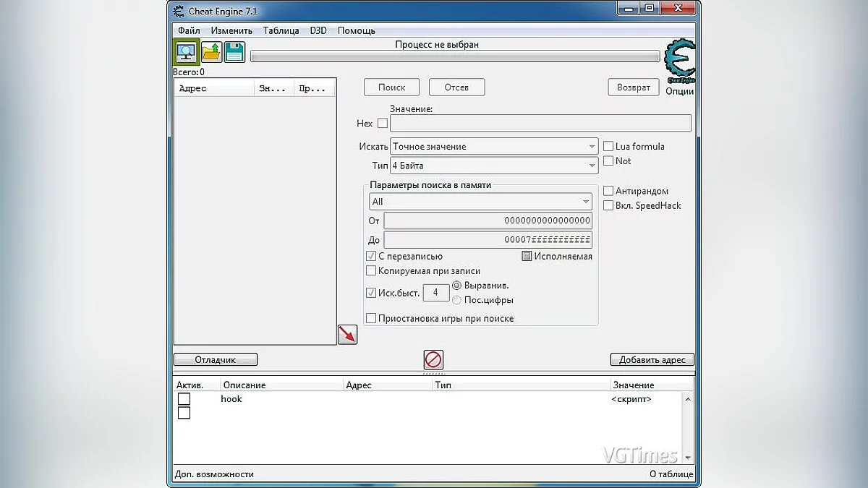
Task: Click the red clear address list icon
Action: 433,359
